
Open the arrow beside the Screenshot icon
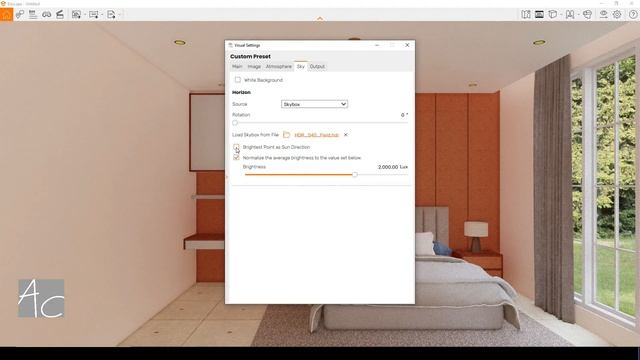click(x=84, y=15)
